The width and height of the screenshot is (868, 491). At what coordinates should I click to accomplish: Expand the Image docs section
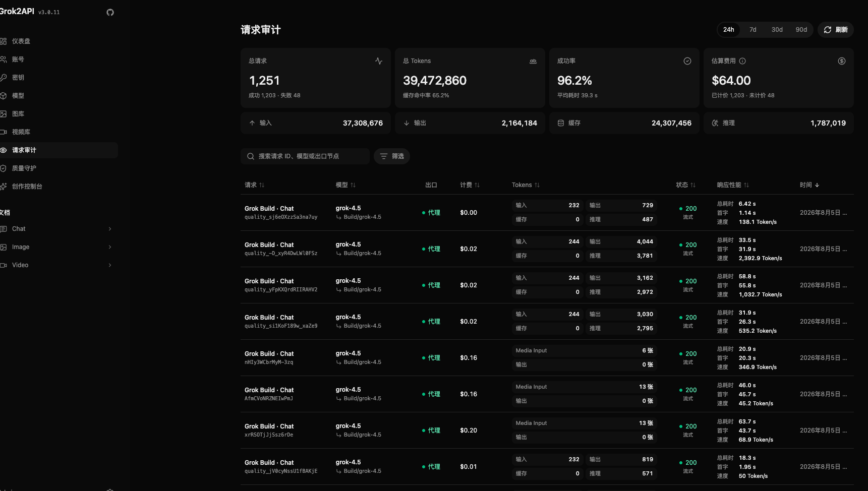tap(59, 247)
